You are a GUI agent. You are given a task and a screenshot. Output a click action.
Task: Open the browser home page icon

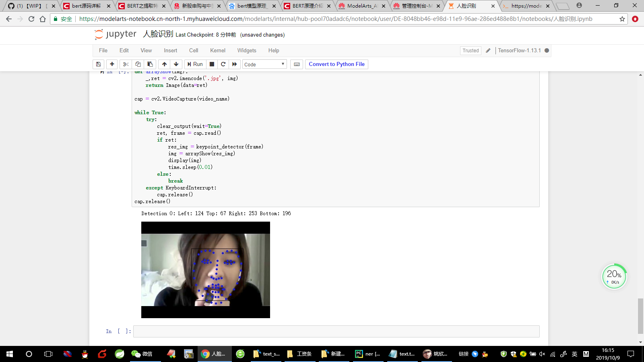[42, 19]
